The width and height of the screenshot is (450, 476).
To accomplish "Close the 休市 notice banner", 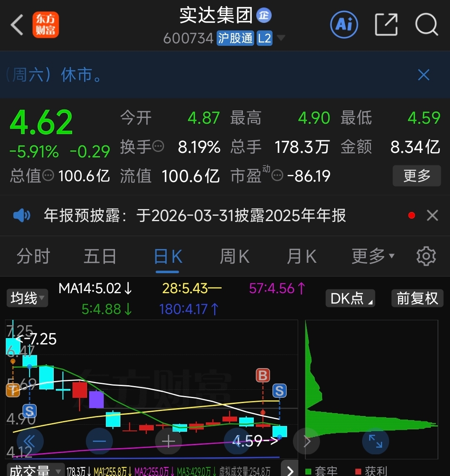I will [424, 75].
